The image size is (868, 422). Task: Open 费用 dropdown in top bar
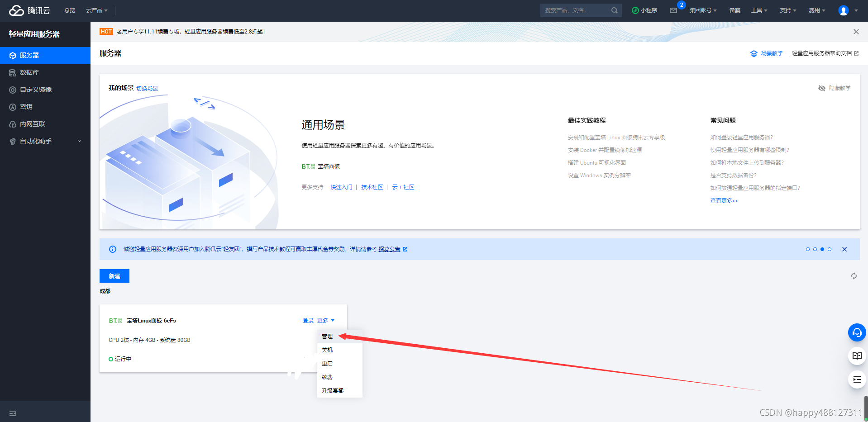coord(817,10)
